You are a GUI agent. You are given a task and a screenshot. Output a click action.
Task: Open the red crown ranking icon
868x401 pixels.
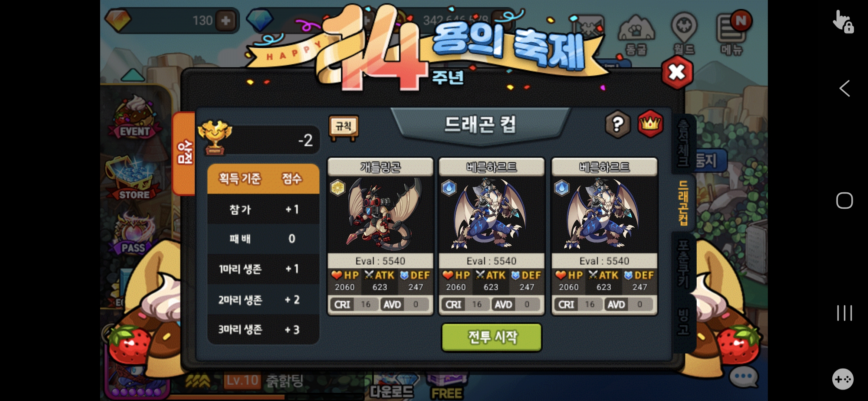point(650,124)
